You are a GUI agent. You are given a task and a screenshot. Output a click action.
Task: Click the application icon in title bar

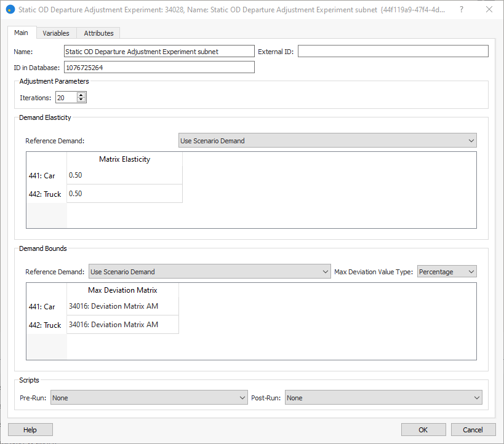(x=10, y=10)
